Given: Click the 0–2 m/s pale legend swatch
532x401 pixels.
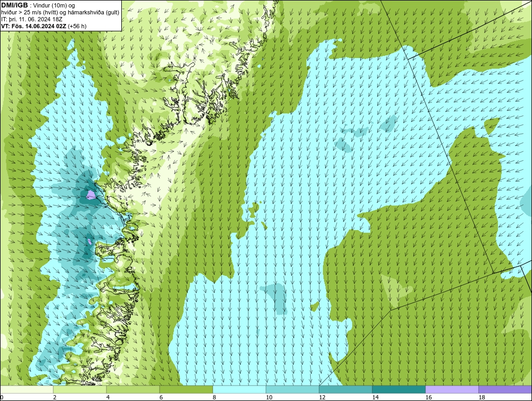Looking at the screenshot, I should coord(27,389).
